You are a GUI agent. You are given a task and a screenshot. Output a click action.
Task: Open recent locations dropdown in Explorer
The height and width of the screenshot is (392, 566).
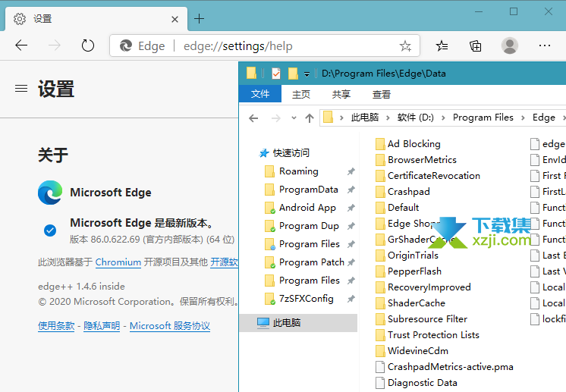(294, 118)
